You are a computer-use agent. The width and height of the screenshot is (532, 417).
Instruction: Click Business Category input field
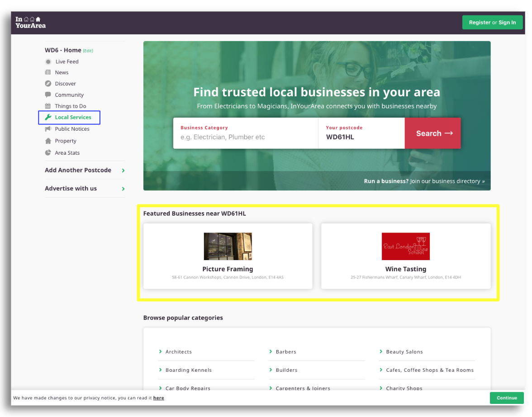pos(246,133)
